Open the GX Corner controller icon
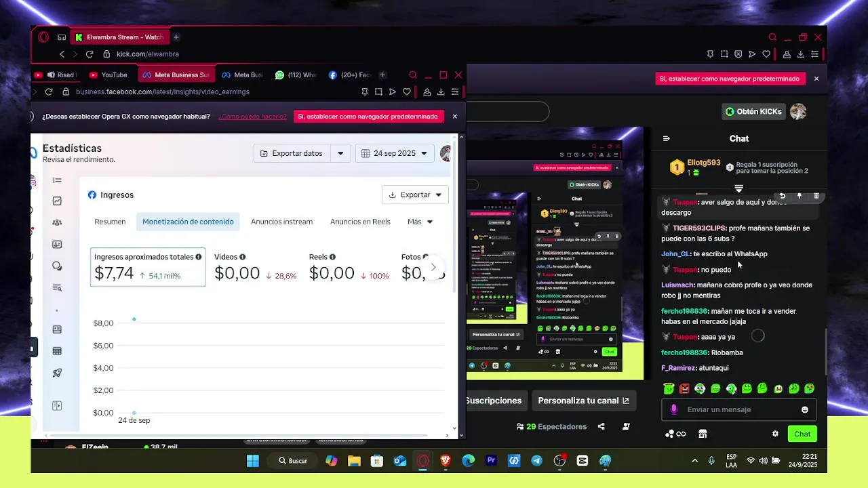The width and height of the screenshot is (868, 488). tap(62, 37)
